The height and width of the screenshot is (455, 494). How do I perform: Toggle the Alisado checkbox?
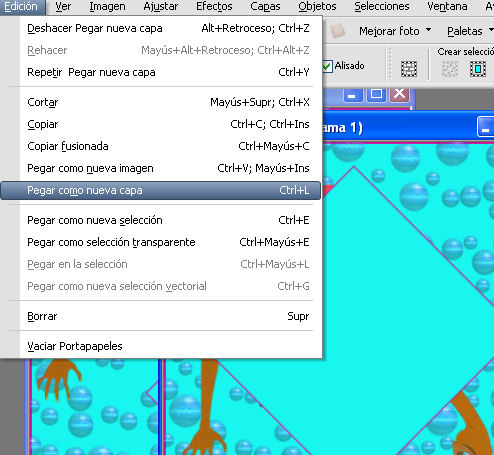tap(327, 66)
